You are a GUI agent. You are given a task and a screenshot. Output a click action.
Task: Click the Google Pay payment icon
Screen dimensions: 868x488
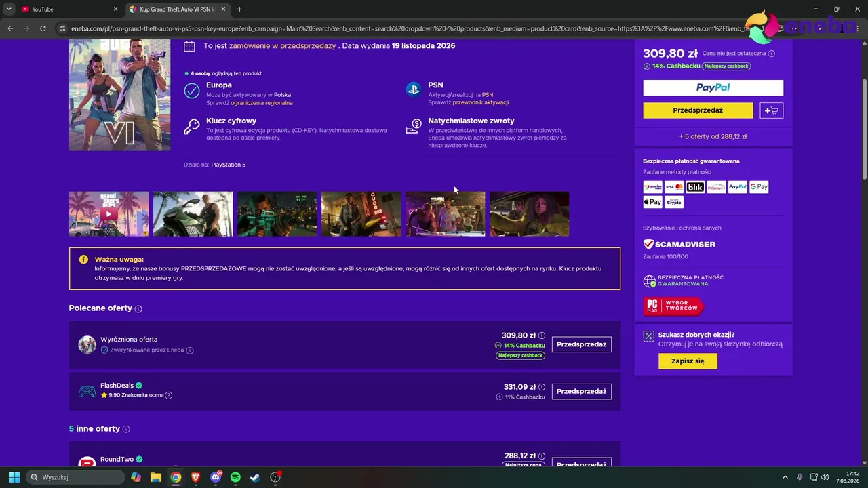click(759, 187)
